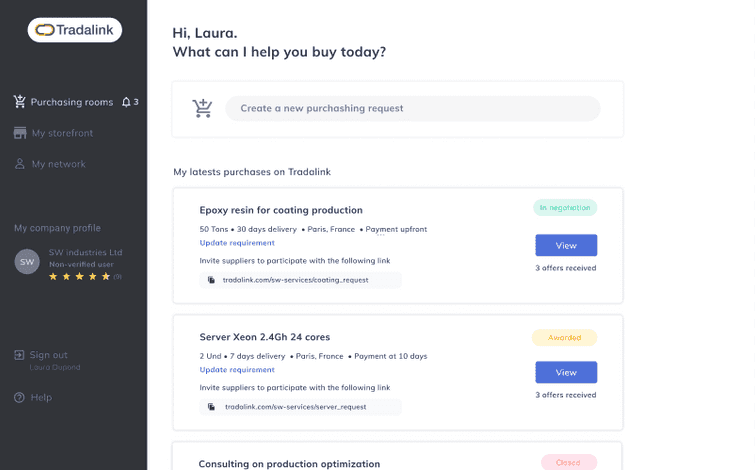This screenshot has width=755, height=470.
Task: Click the My storefront shop icon
Action: pyautogui.click(x=19, y=133)
